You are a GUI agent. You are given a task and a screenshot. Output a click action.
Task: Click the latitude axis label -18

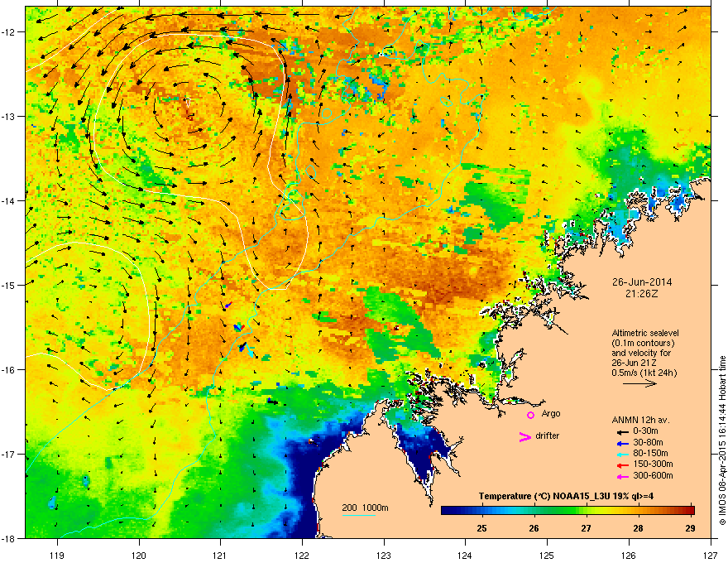coord(9,538)
